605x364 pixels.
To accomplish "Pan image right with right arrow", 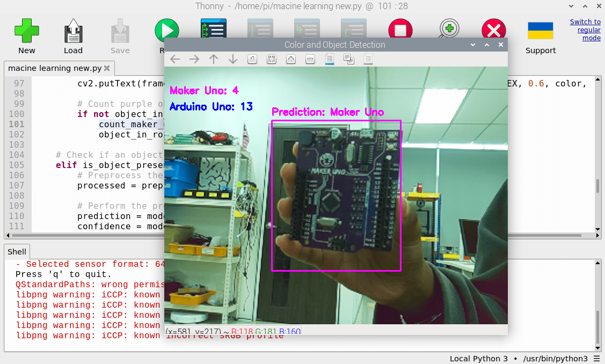I will (x=194, y=59).
